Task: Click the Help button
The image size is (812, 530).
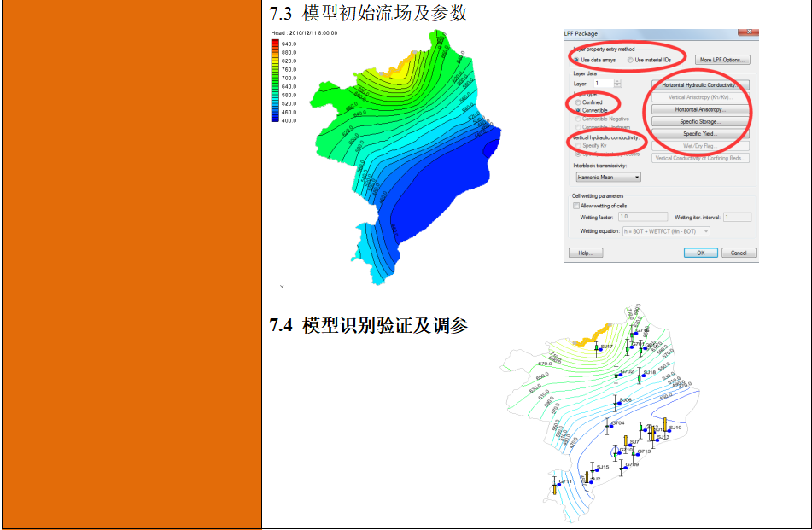Action: point(585,253)
